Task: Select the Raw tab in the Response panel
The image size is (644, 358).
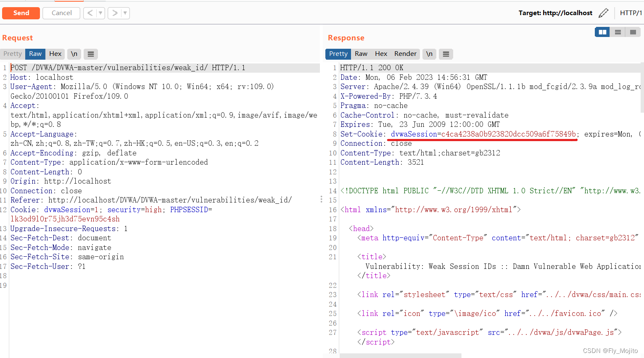Action: point(361,54)
